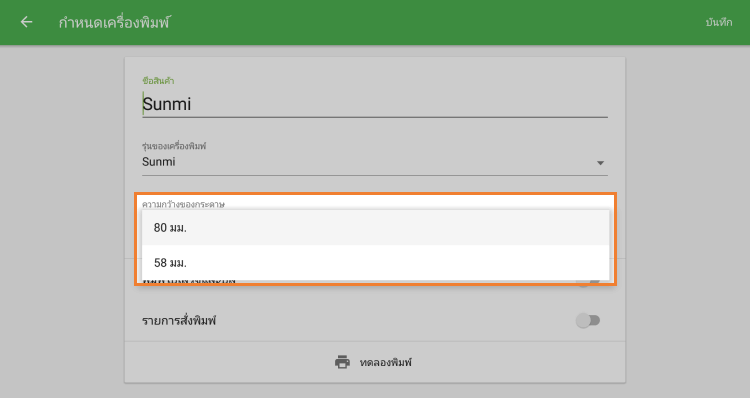Click the printer icon beside ทดลองพิมพ์
Viewport: 750px width, 398px height.
[x=342, y=362]
